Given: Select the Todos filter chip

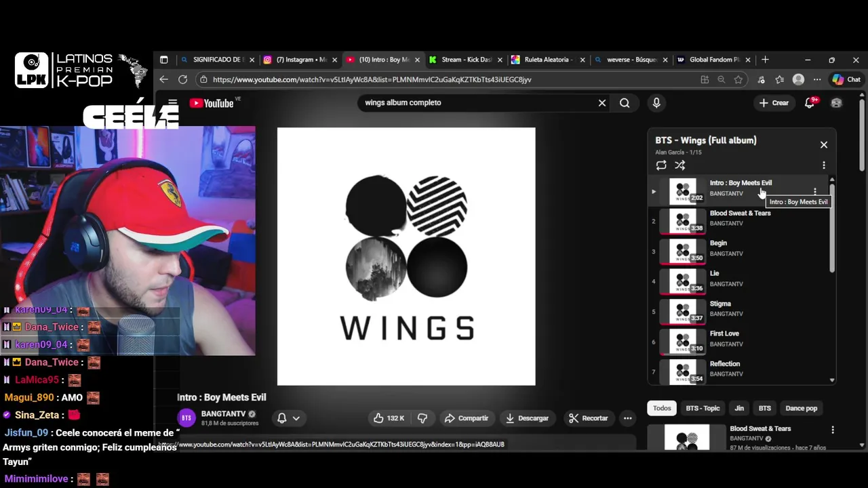Looking at the screenshot, I should 662,408.
